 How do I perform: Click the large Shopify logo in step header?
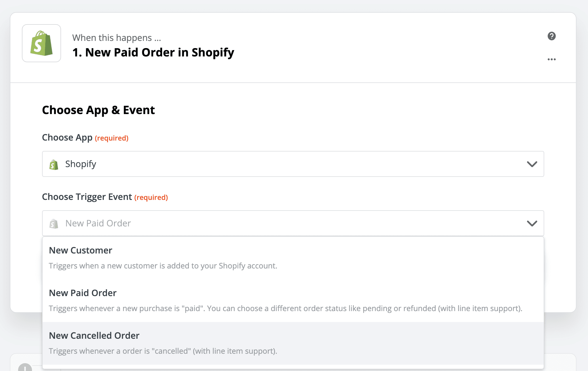click(41, 43)
